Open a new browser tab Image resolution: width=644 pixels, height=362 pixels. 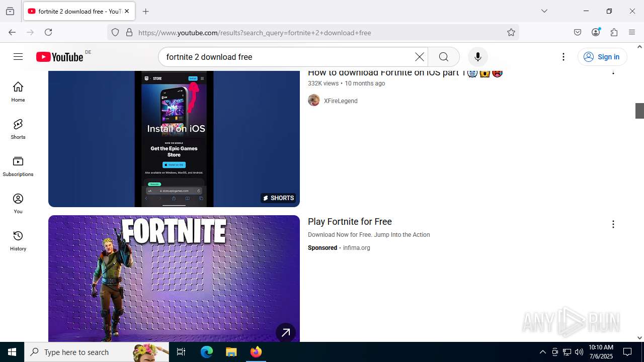pyautogui.click(x=145, y=11)
